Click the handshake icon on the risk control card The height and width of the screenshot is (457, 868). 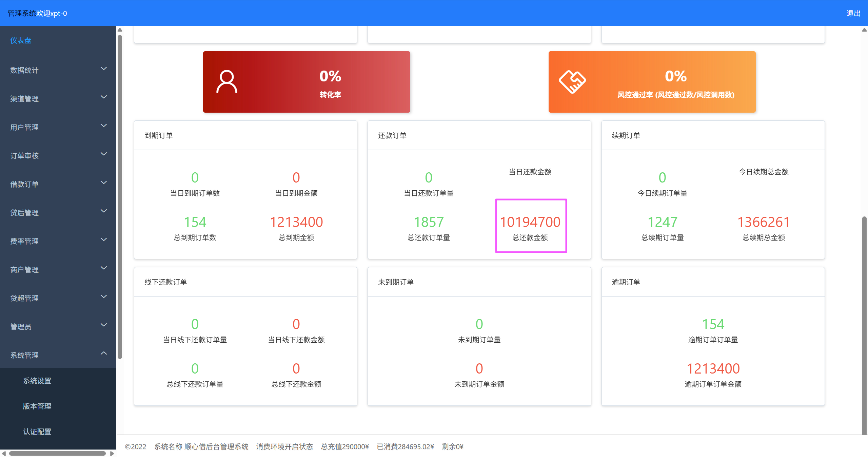(x=572, y=82)
